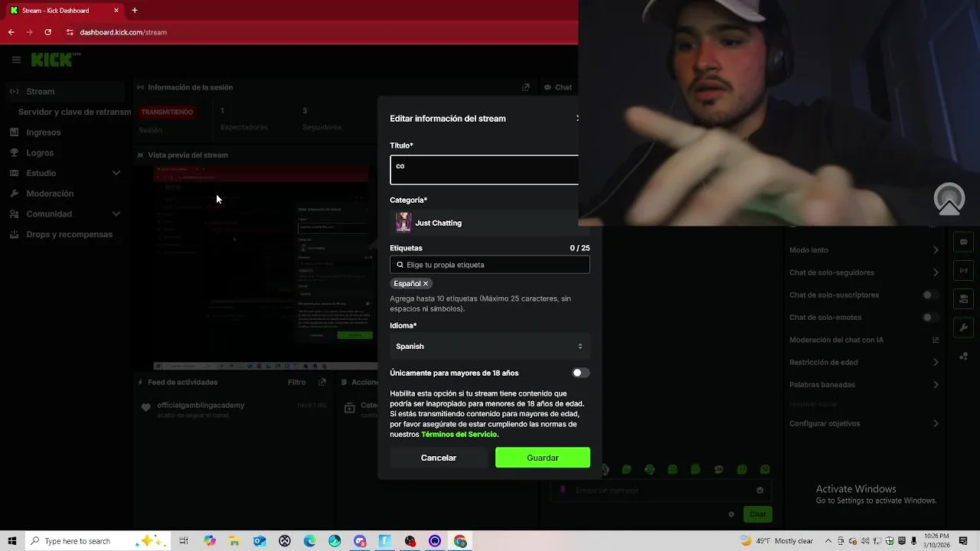Open the hamburger menu next to Kick logo
The height and width of the screenshot is (551, 980).
point(16,60)
